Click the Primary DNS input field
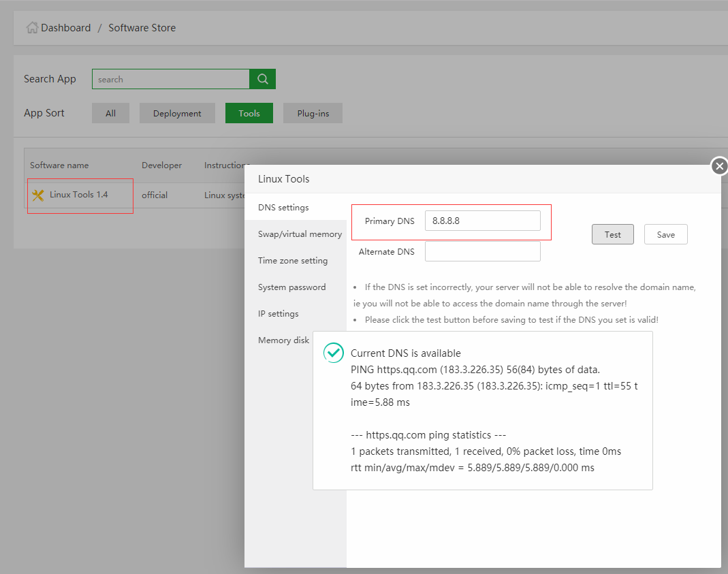This screenshot has width=728, height=574. pyautogui.click(x=482, y=221)
